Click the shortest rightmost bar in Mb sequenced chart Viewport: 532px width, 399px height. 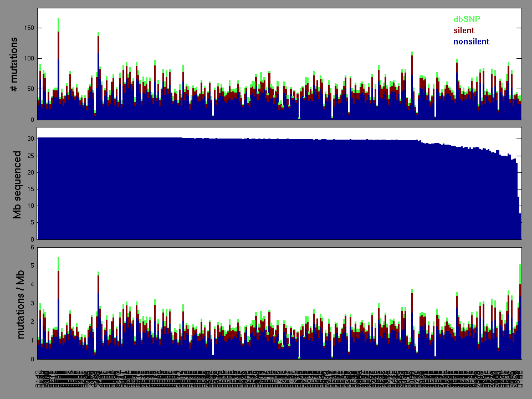pos(520,226)
